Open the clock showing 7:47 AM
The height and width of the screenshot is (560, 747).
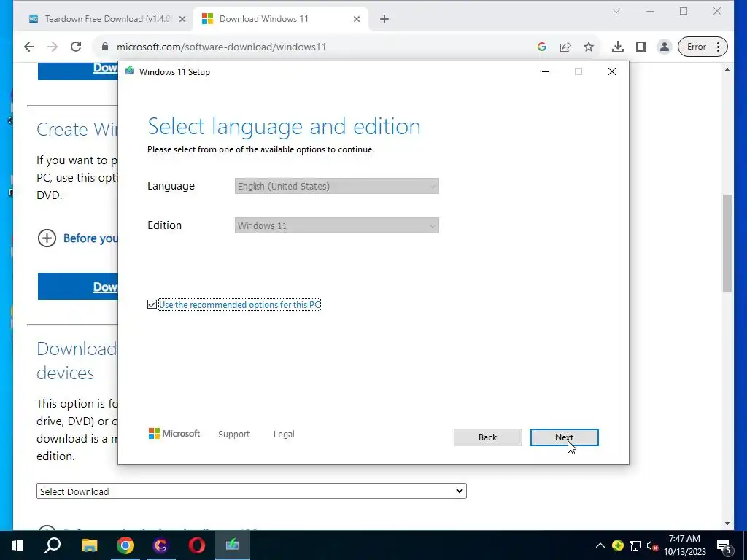[685, 545]
